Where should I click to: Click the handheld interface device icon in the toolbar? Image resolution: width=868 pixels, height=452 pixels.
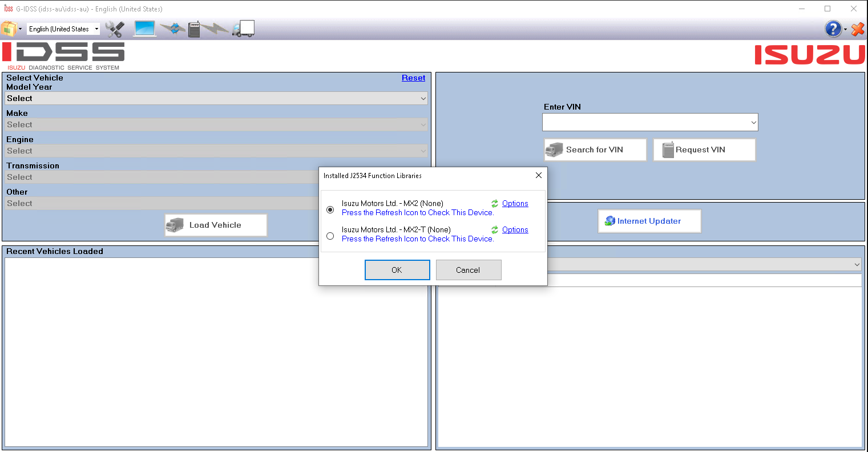pyautogui.click(x=194, y=29)
